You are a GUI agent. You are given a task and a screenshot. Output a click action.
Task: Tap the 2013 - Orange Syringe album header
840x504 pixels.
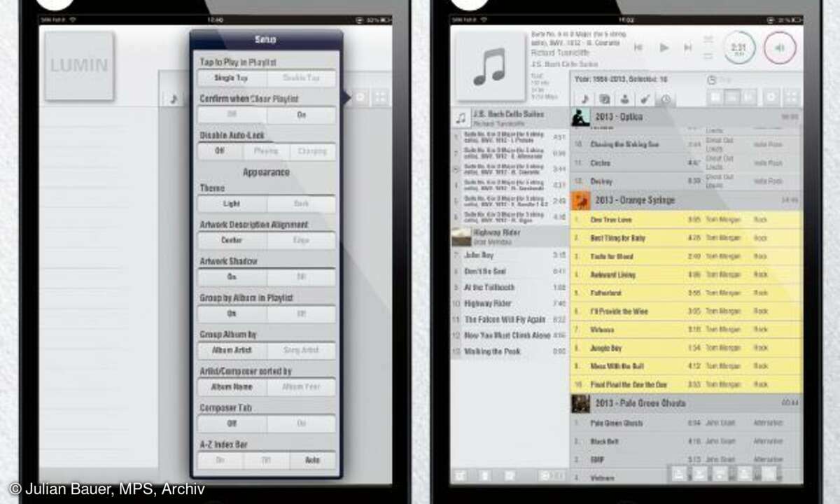point(686,200)
